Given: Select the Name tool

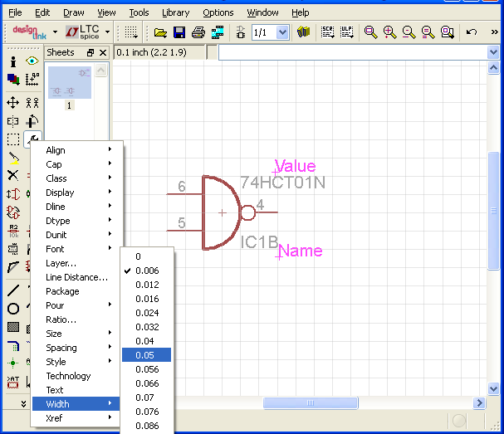Looking at the screenshot, I should pos(12,231).
